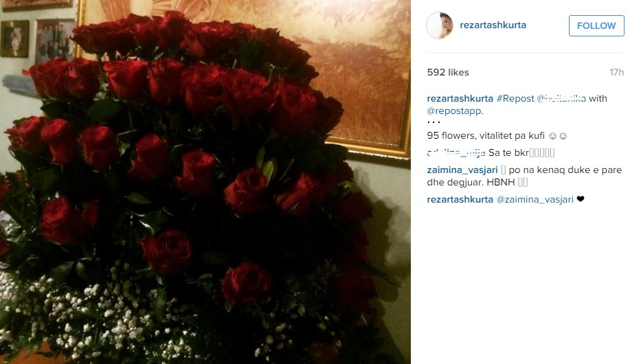
Task: Visit the @repostapp. mention
Action: point(455,111)
